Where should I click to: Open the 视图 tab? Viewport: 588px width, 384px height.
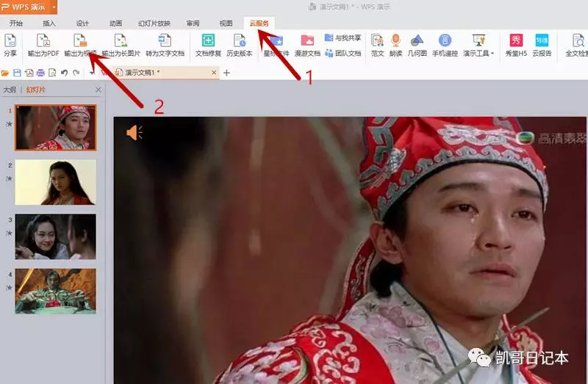tap(226, 23)
